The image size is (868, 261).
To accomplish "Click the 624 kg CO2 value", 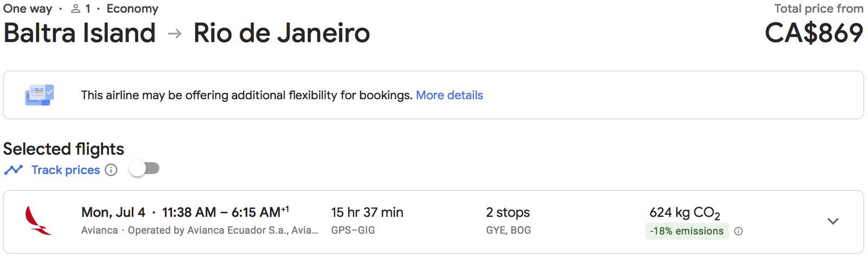I will (685, 213).
